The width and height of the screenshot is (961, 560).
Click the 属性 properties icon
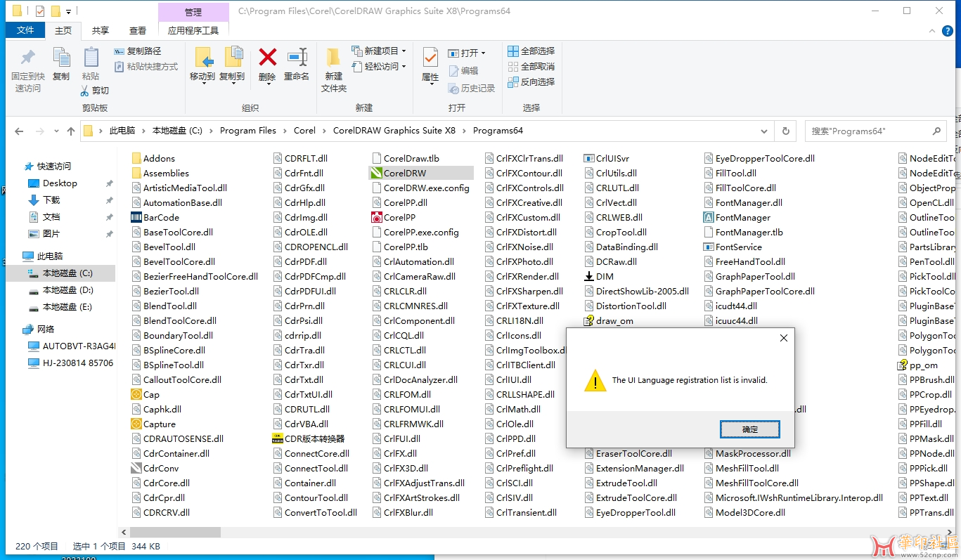430,58
